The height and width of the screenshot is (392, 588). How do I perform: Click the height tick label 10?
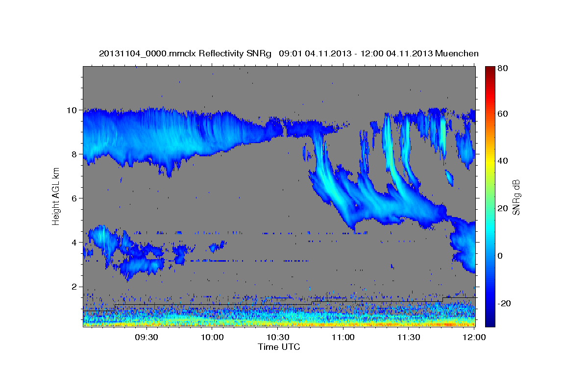click(73, 110)
